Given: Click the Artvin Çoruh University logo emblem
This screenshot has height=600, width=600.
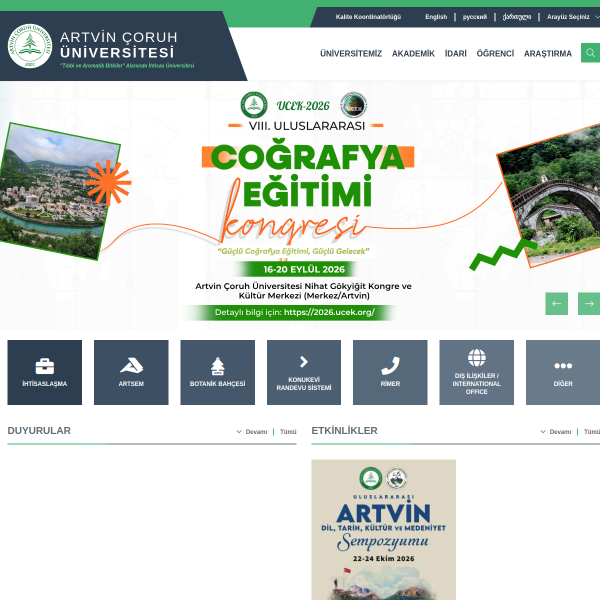Looking at the screenshot, I should [x=30, y=46].
